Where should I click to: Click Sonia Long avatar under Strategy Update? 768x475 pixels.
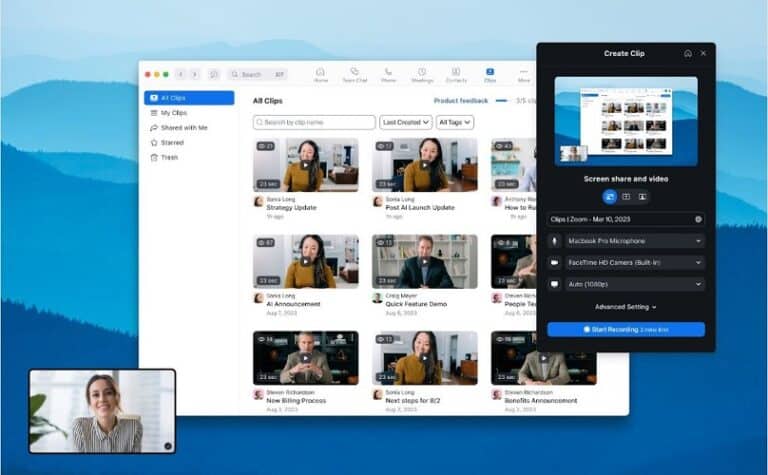click(x=259, y=201)
